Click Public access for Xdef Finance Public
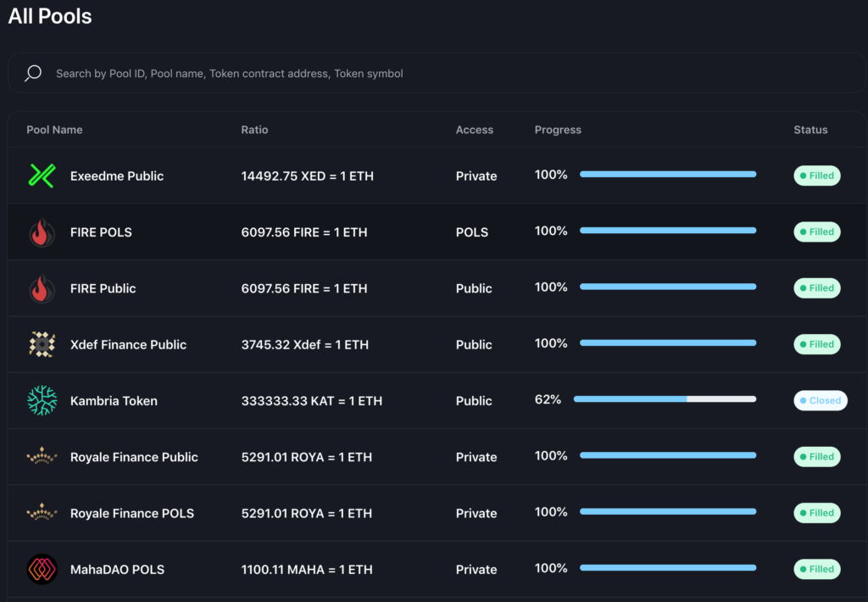The width and height of the screenshot is (868, 602). 474,344
